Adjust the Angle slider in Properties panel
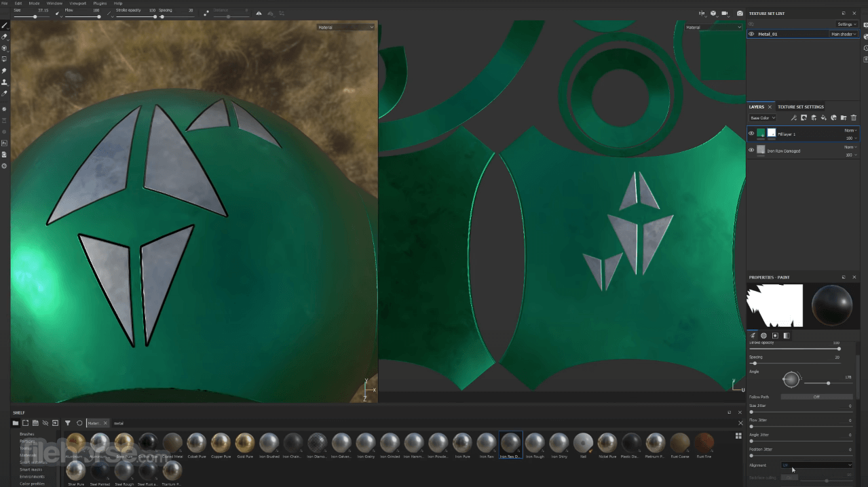Image resolution: width=868 pixels, height=487 pixels. tap(829, 383)
